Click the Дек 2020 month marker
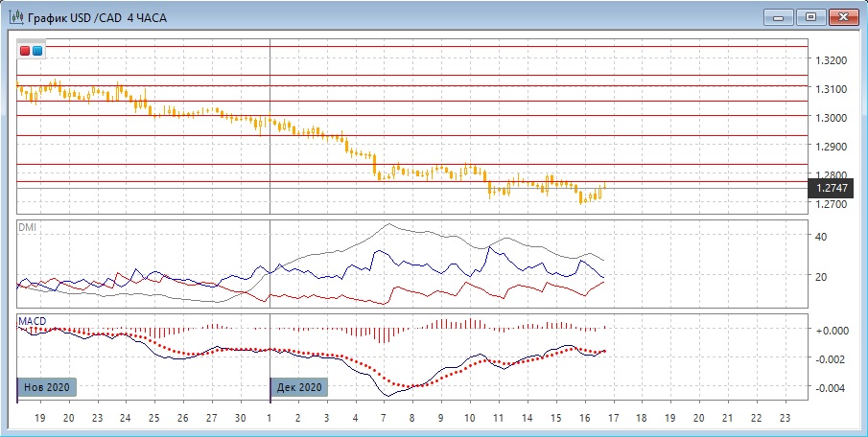The width and height of the screenshot is (868, 437). click(x=299, y=387)
